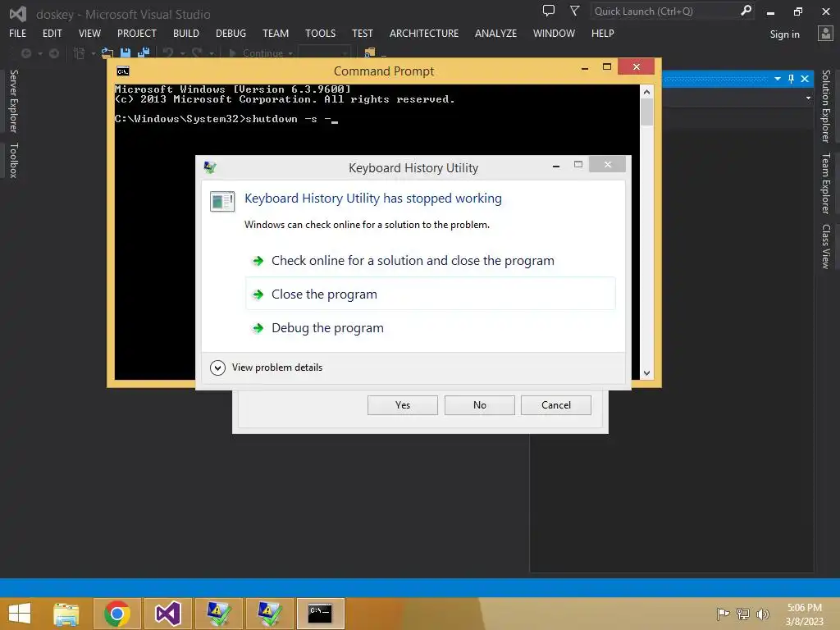The height and width of the screenshot is (630, 840).
Task: Switch to Visual Studio taskbar icon
Action: [x=167, y=614]
